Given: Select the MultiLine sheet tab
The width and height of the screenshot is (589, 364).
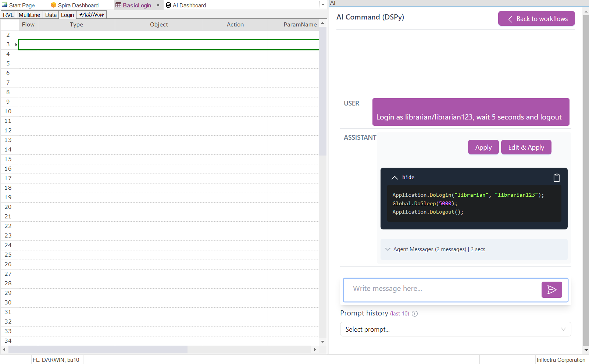Looking at the screenshot, I should tap(29, 15).
